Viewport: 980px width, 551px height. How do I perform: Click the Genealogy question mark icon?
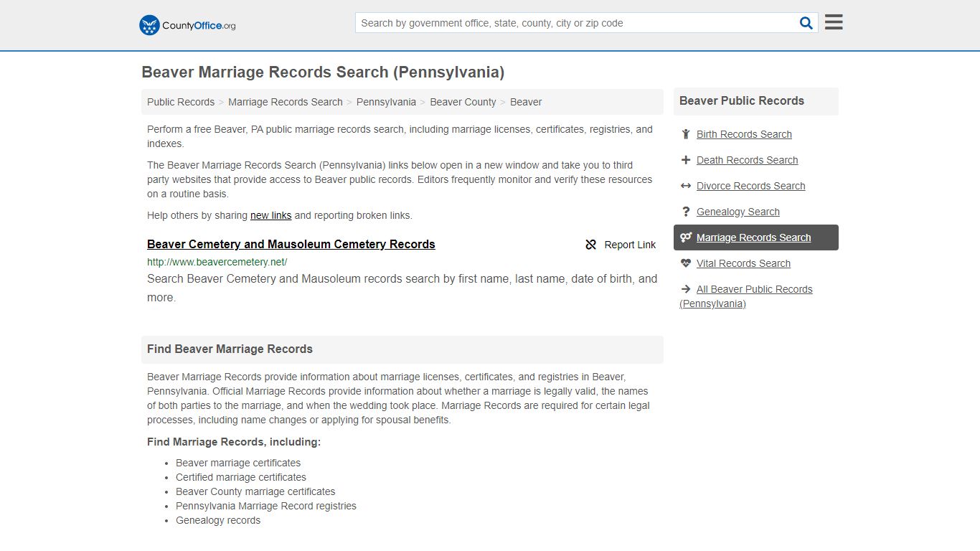[x=686, y=212]
